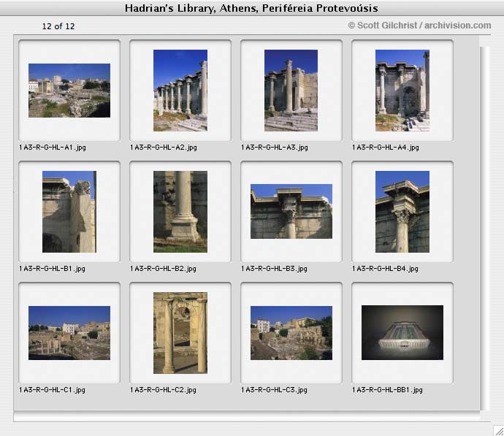Select the 1A3-R-G-HL-A2 colonnade thumbnail
Image resolution: width=504 pixels, height=436 pixels.
pos(180,91)
